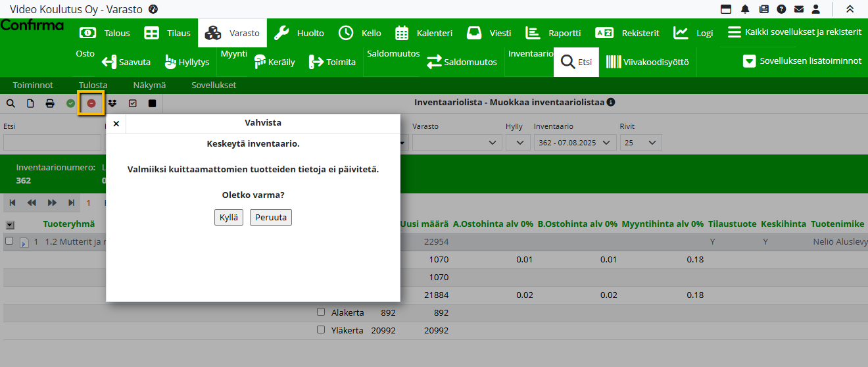Click the Etsi search input field
The height and width of the screenshot is (367, 868).
[x=52, y=143]
